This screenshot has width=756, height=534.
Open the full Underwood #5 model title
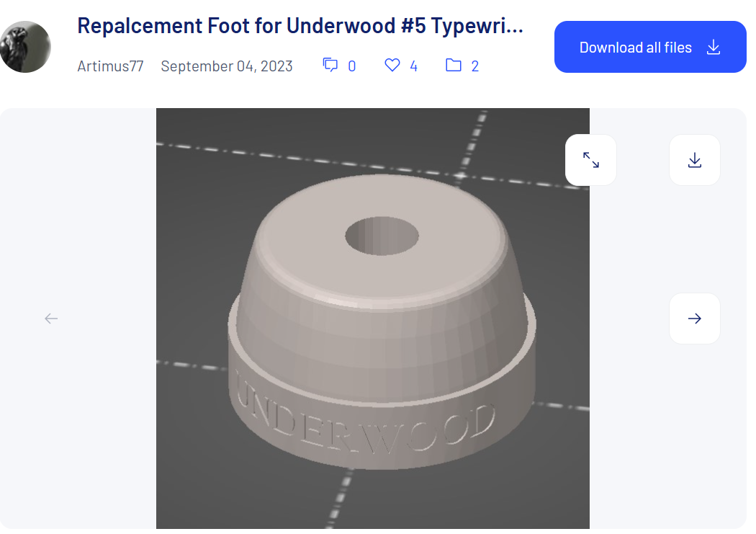pyautogui.click(x=300, y=25)
